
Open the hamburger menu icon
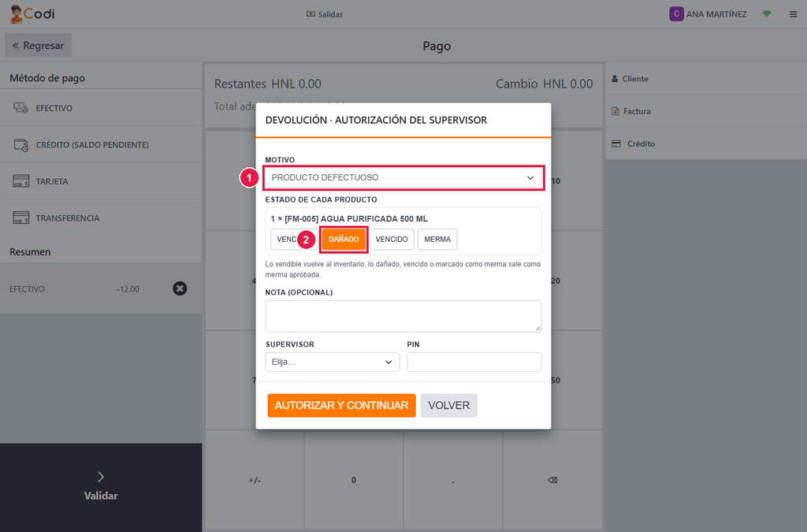(x=793, y=14)
